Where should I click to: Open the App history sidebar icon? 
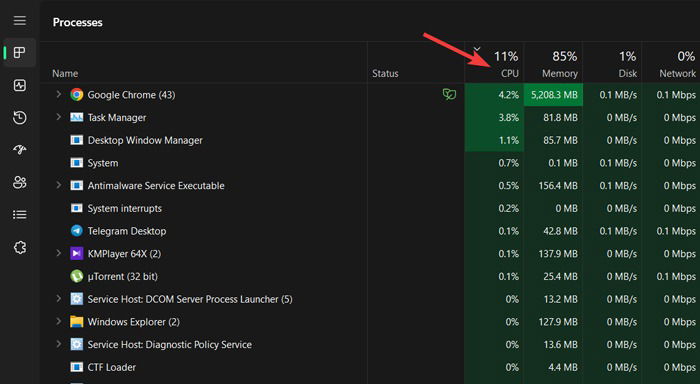(20, 118)
